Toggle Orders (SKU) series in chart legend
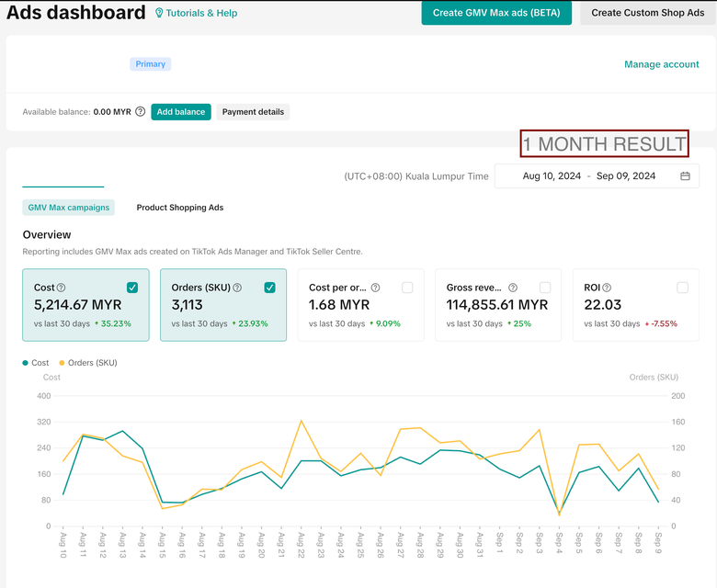Viewport: 717px width, 588px height. (x=88, y=363)
